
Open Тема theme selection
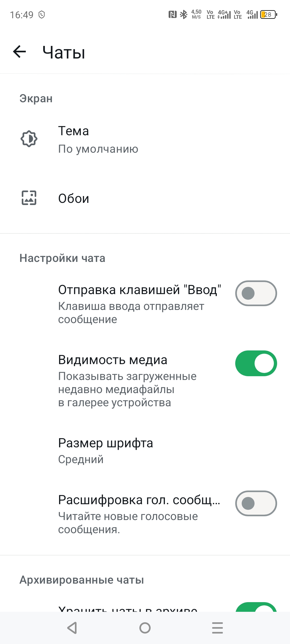(74, 131)
